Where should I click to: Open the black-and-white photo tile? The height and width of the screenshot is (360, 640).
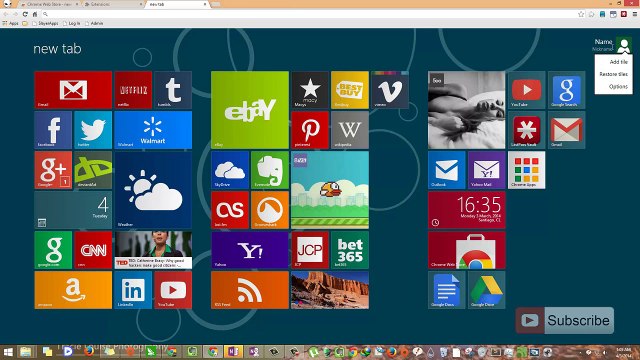(x=467, y=110)
